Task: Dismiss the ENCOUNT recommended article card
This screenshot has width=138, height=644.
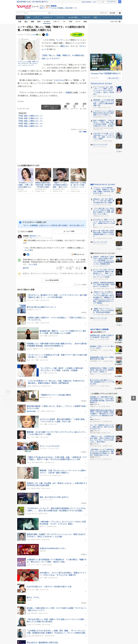Action: [x=33, y=191]
